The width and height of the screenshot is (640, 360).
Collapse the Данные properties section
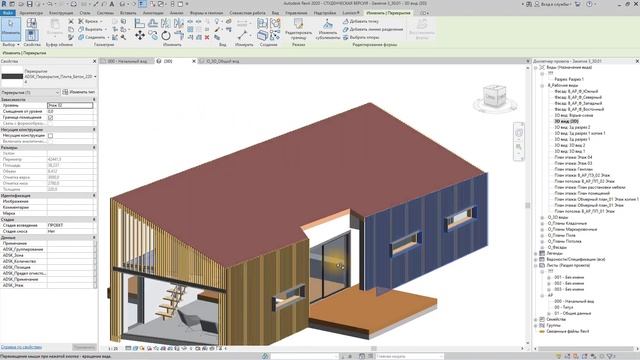94,237
